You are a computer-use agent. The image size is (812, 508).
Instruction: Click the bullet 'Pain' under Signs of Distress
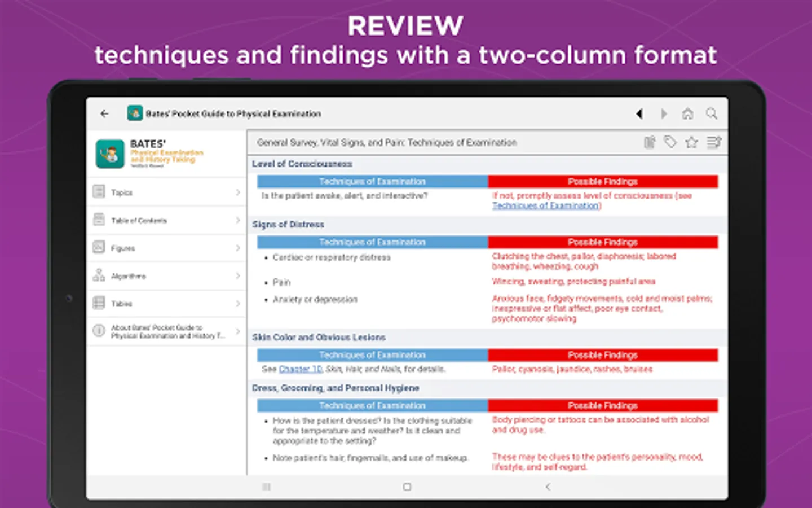click(281, 282)
